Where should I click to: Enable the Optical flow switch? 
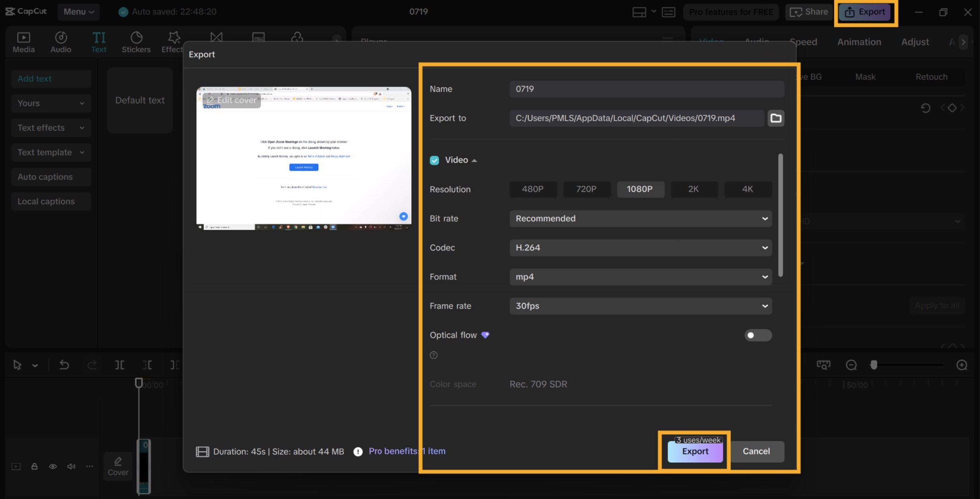click(757, 335)
